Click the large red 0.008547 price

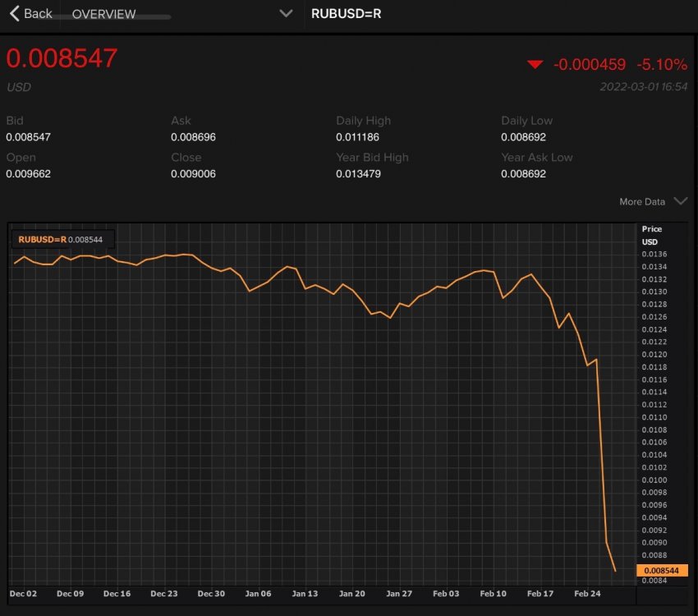(x=62, y=58)
